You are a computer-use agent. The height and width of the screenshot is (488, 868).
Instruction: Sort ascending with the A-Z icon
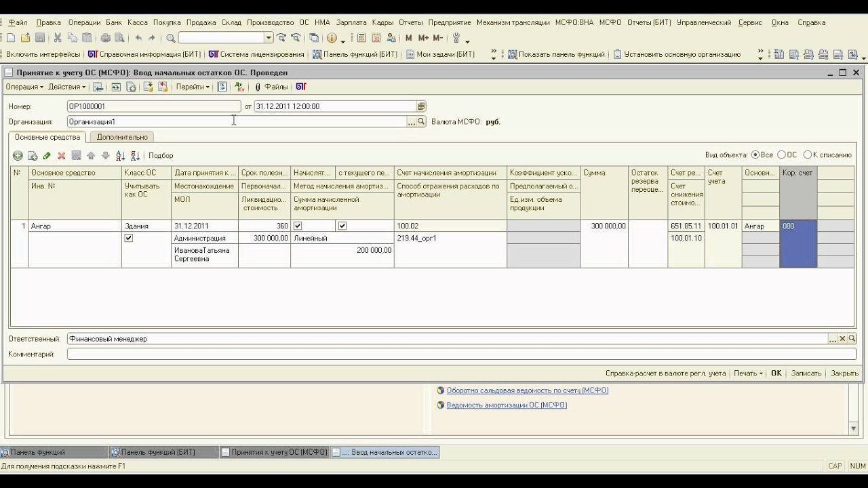(121, 156)
